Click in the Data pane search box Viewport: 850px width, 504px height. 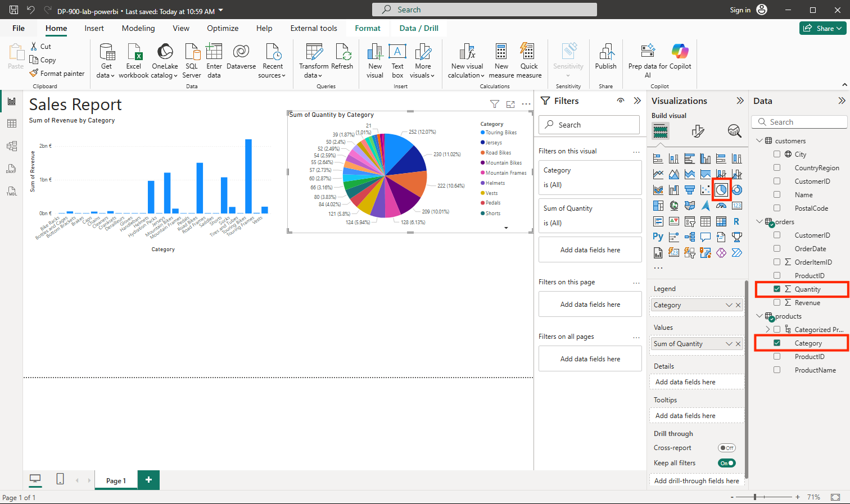point(799,122)
